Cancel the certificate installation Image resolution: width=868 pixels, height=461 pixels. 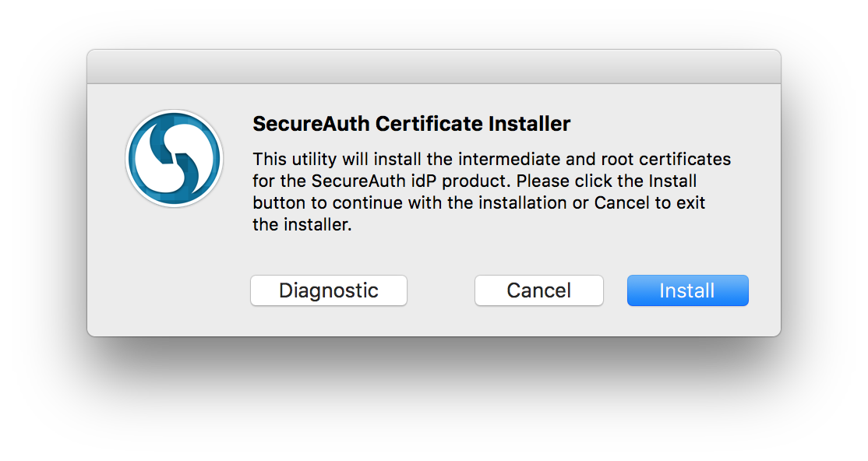coord(538,290)
